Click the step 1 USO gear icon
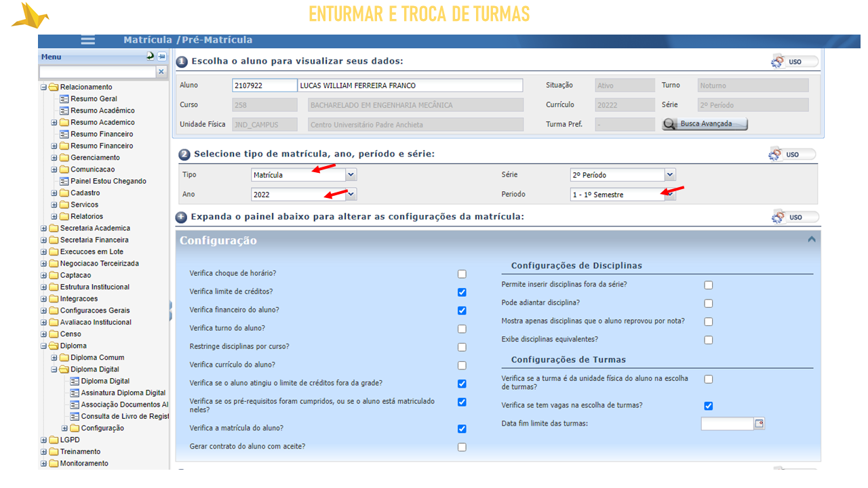868x488 pixels. tap(778, 62)
